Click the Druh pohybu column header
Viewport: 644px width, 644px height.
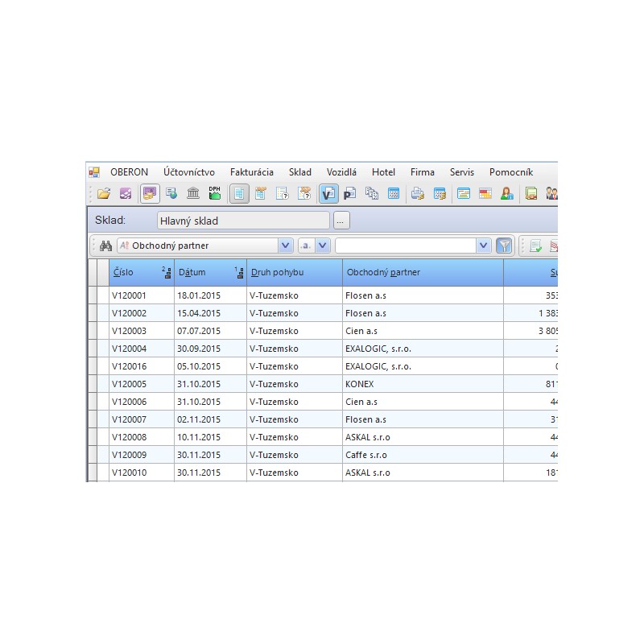click(295, 272)
